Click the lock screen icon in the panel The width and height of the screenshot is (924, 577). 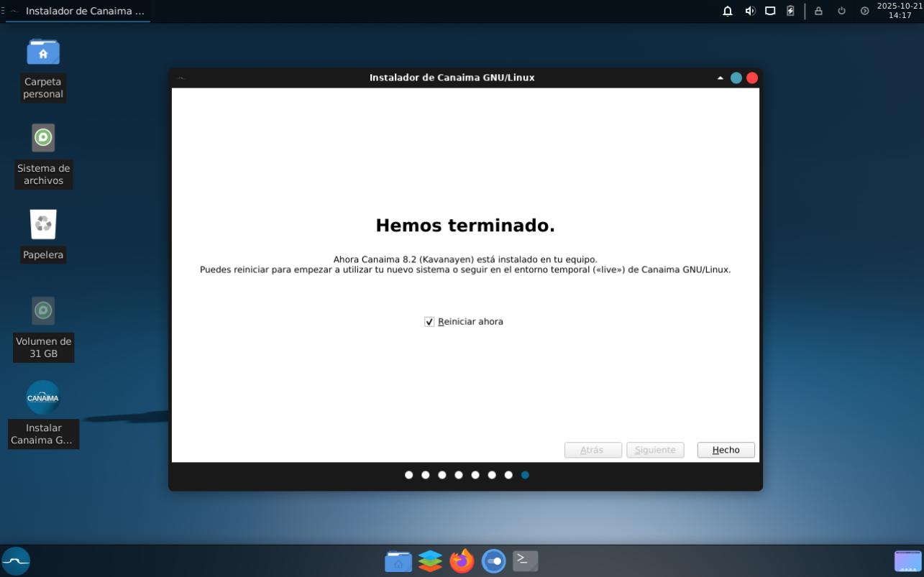818,11
